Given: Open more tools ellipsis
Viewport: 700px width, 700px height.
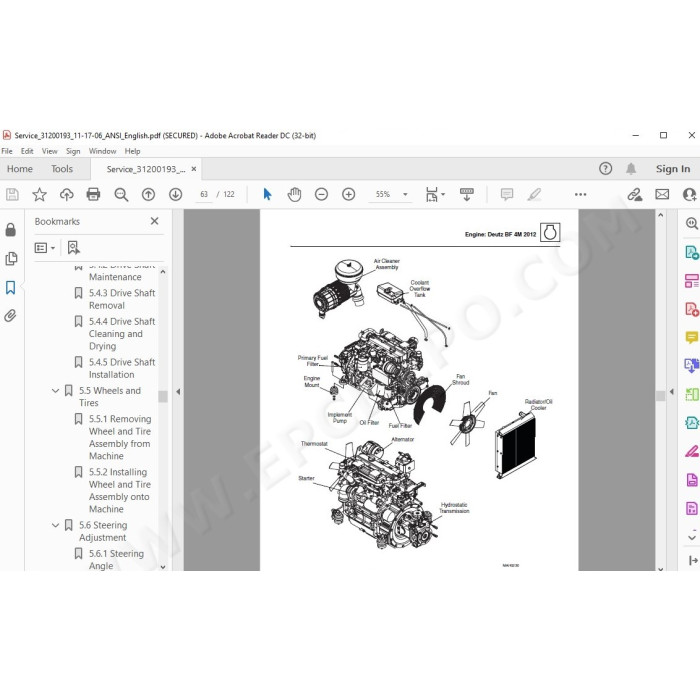Looking at the screenshot, I should 580,194.
